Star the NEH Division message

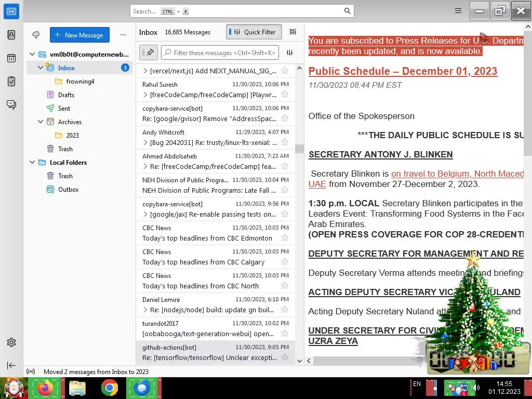[285, 190]
